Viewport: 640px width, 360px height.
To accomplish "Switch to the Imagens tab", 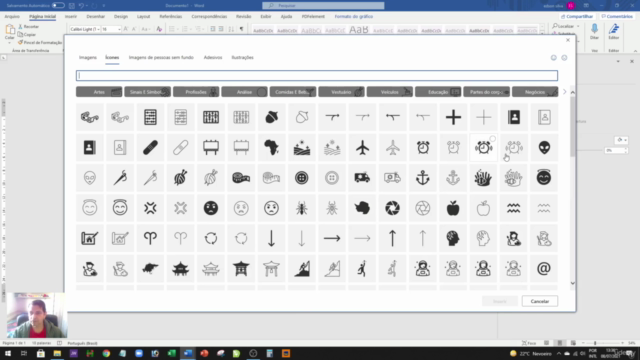I will 88,58.
